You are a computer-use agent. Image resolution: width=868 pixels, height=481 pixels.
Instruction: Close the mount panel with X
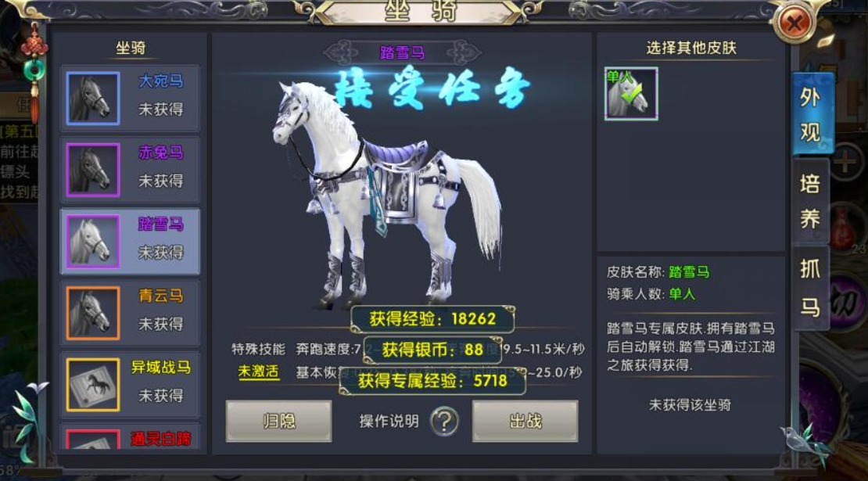pyautogui.click(x=794, y=23)
